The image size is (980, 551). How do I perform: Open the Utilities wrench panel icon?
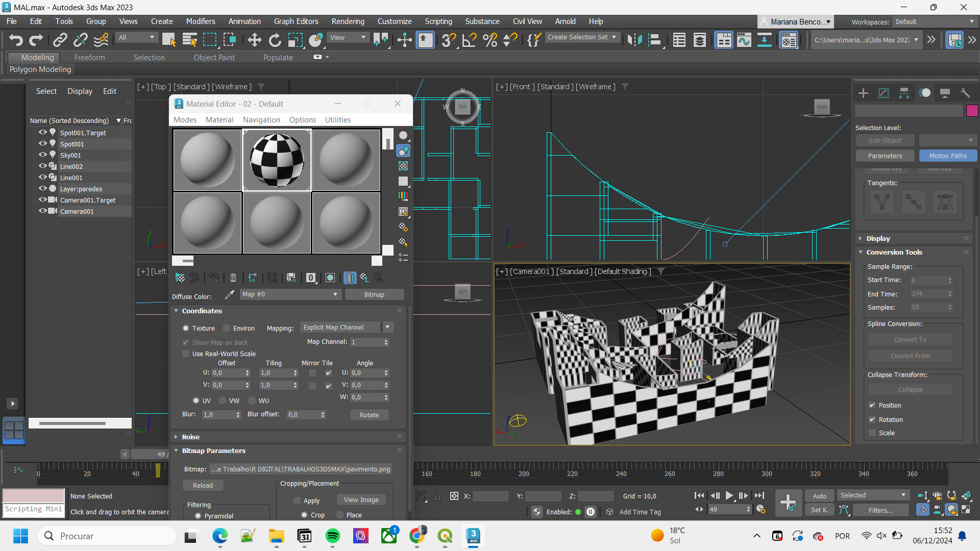(x=965, y=93)
